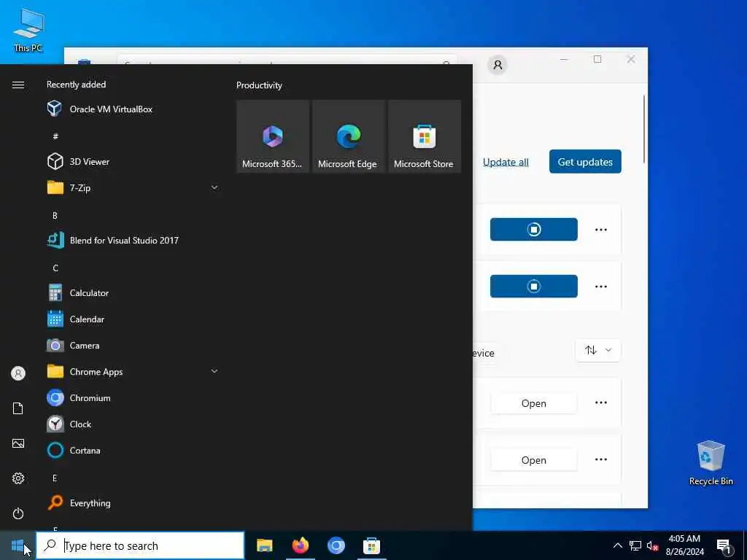Image resolution: width=747 pixels, height=560 pixels.
Task: Click the Windows Start button
Action: click(18, 545)
